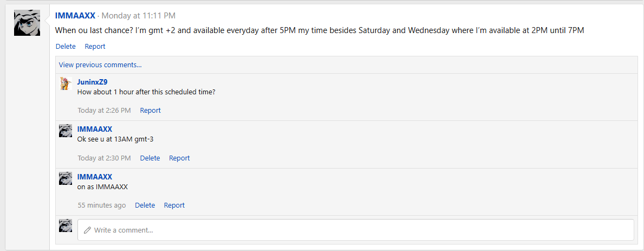Open IMMAAXX profile from main post header

coord(75,16)
